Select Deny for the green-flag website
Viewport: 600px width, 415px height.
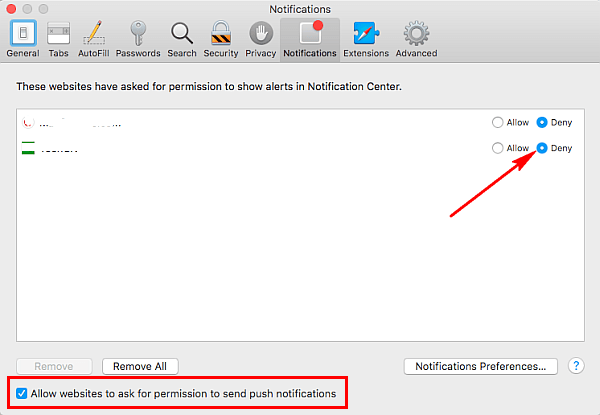click(542, 148)
